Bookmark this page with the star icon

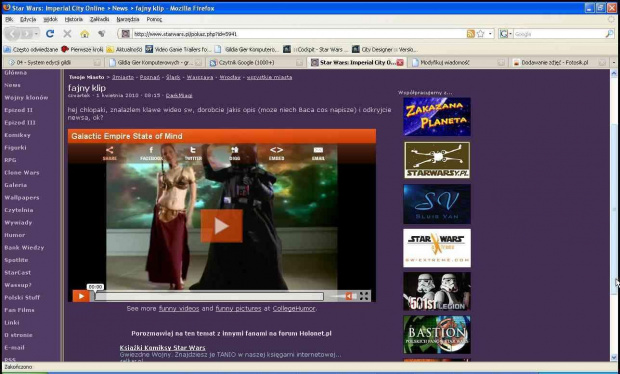click(480, 34)
